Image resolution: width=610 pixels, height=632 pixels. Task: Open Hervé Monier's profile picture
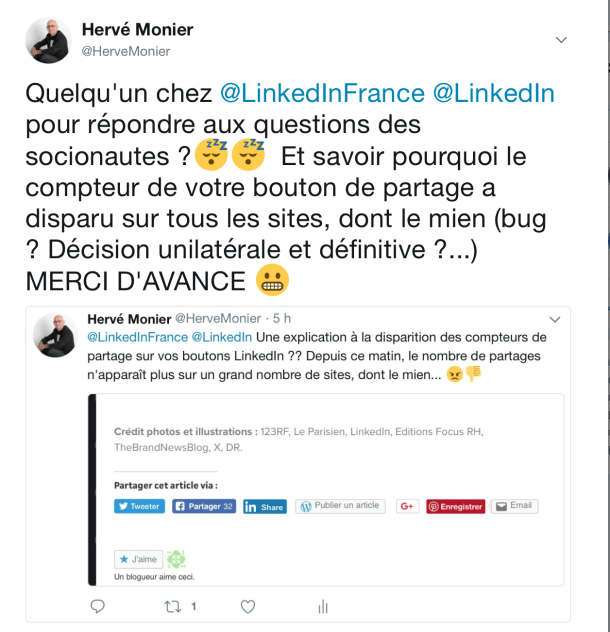(x=48, y=40)
